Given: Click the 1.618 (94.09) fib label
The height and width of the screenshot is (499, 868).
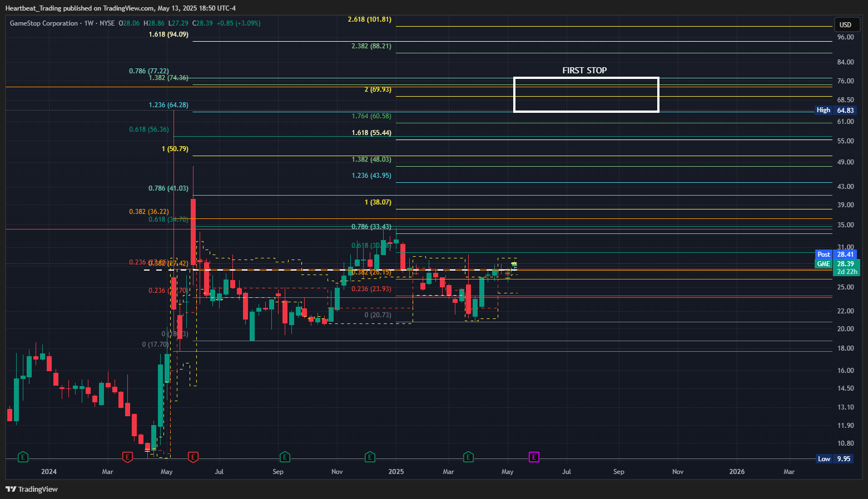Looking at the screenshot, I should (x=168, y=34).
